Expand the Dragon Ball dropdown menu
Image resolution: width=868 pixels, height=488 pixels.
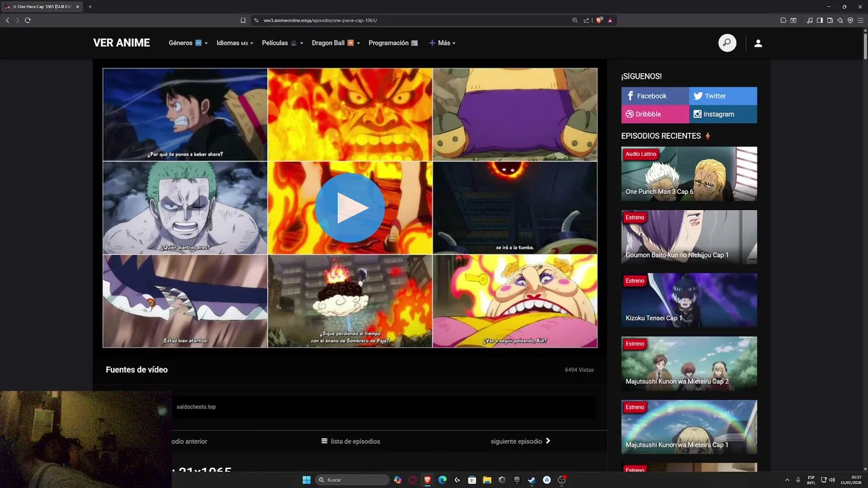(x=336, y=43)
